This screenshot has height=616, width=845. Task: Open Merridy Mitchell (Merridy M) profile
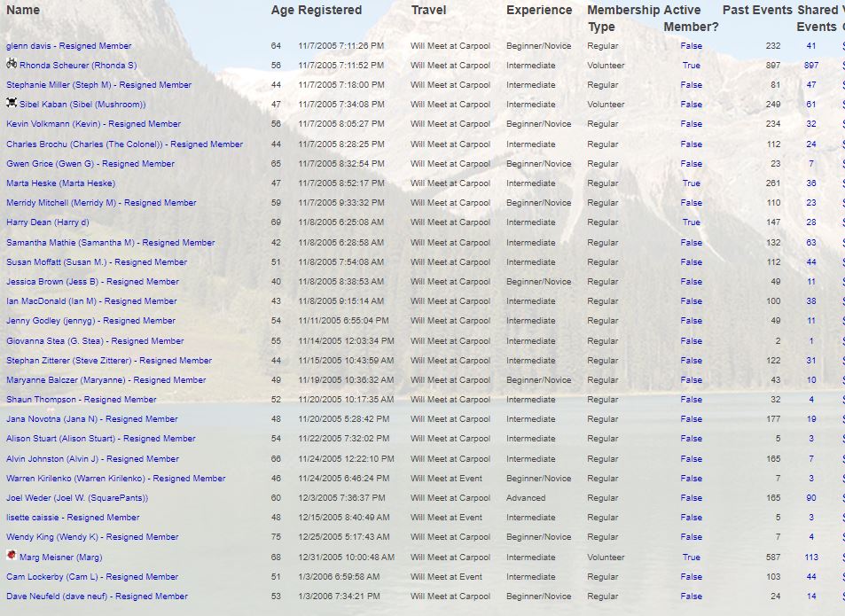[x=101, y=203]
